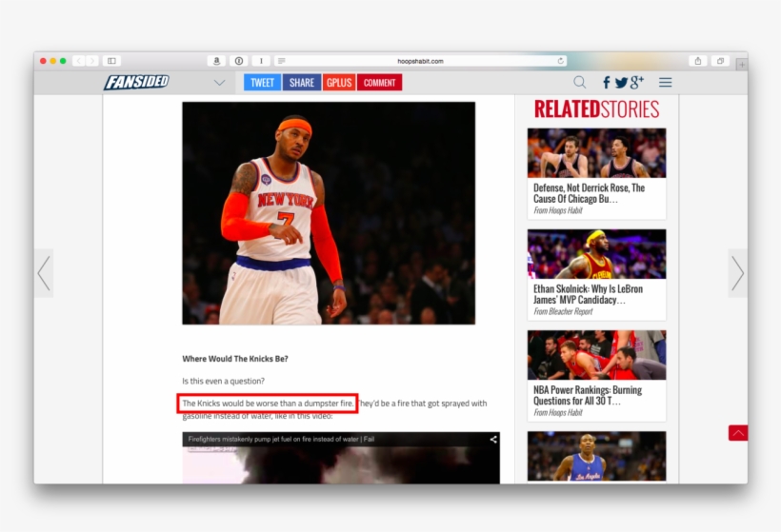The image size is (781, 532).
Task: Open thumbnail of NBA Power Rankings story
Action: 597,355
